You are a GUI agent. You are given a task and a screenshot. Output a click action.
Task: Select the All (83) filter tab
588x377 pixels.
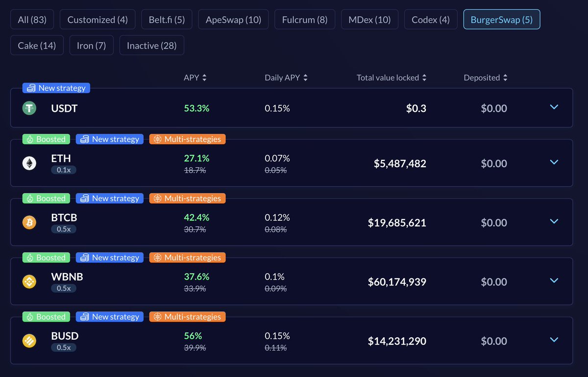32,20
